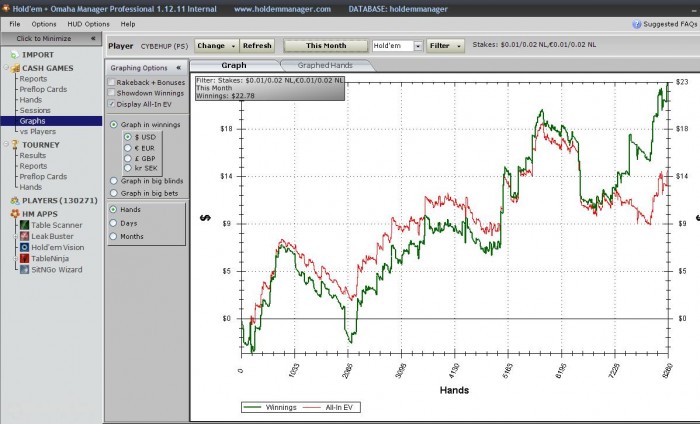
Task: Open vs Players view
Action: tap(38, 131)
